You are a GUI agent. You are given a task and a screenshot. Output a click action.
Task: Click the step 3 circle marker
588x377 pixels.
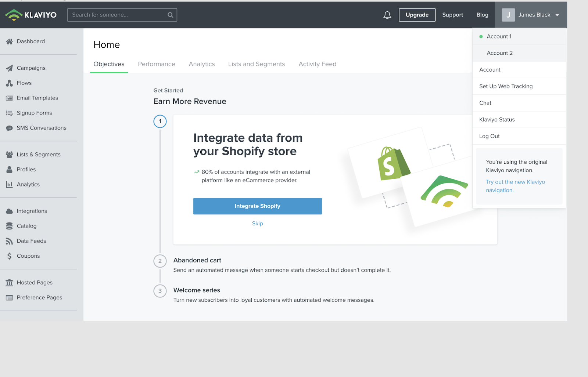[160, 291]
